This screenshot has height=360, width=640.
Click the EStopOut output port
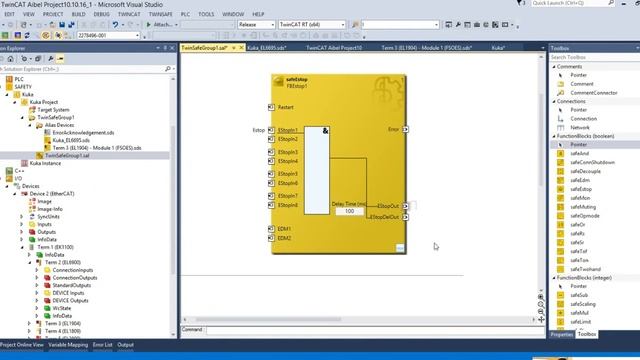click(x=405, y=206)
